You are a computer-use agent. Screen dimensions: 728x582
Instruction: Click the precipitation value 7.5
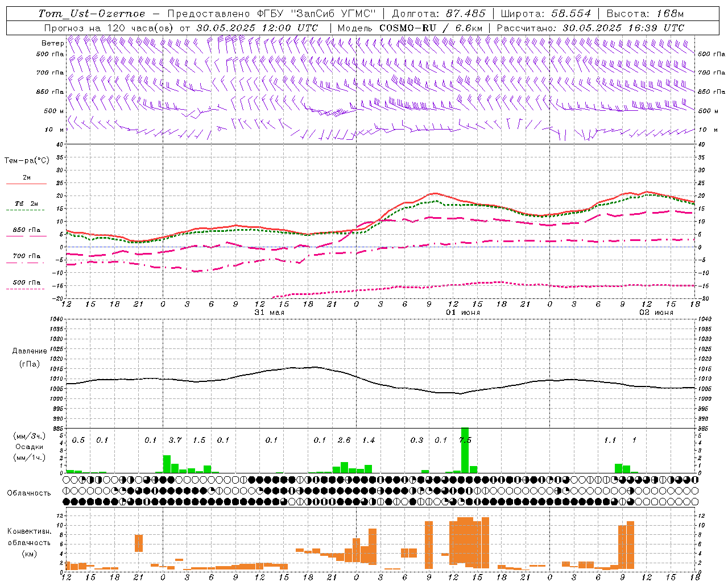coord(465,440)
